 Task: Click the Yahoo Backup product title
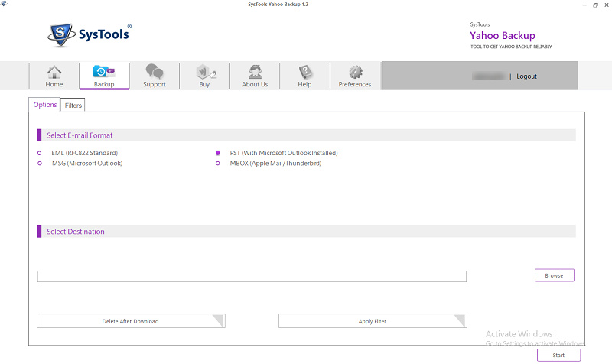point(503,35)
